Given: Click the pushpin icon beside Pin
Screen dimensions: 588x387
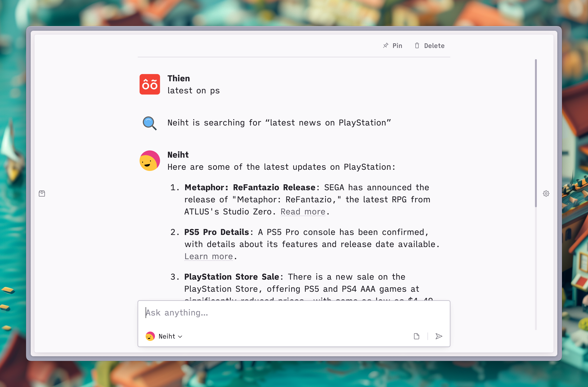Looking at the screenshot, I should [x=385, y=45].
